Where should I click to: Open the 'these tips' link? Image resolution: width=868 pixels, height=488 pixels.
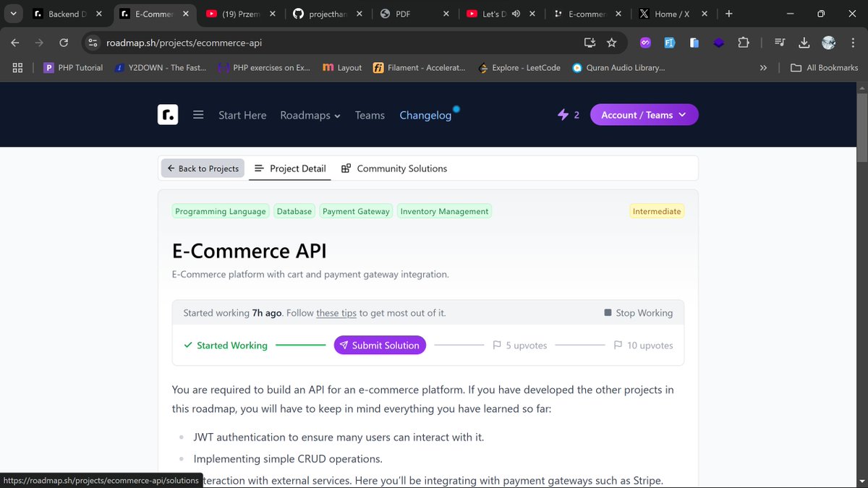pyautogui.click(x=336, y=313)
